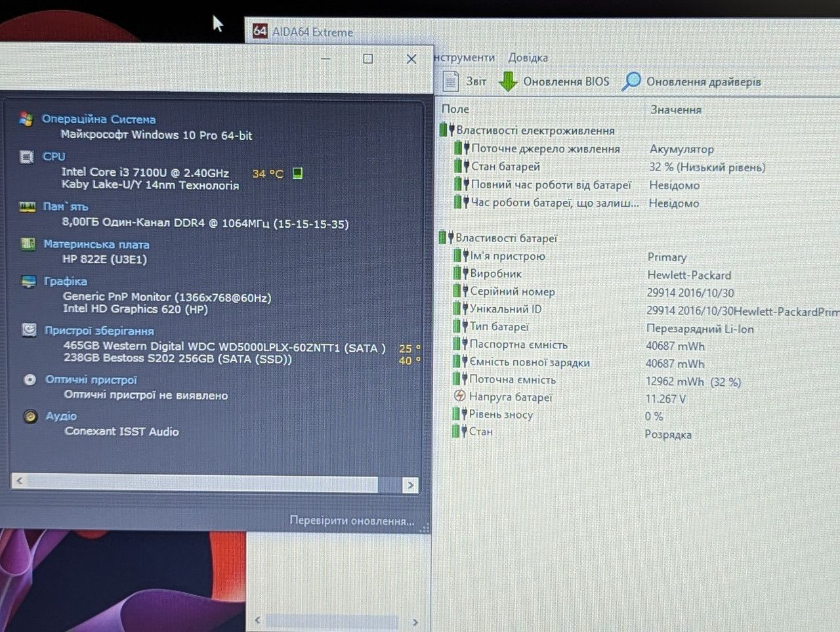
Task: Click the AIDA64 Extreme title bar icon
Action: click(260, 31)
